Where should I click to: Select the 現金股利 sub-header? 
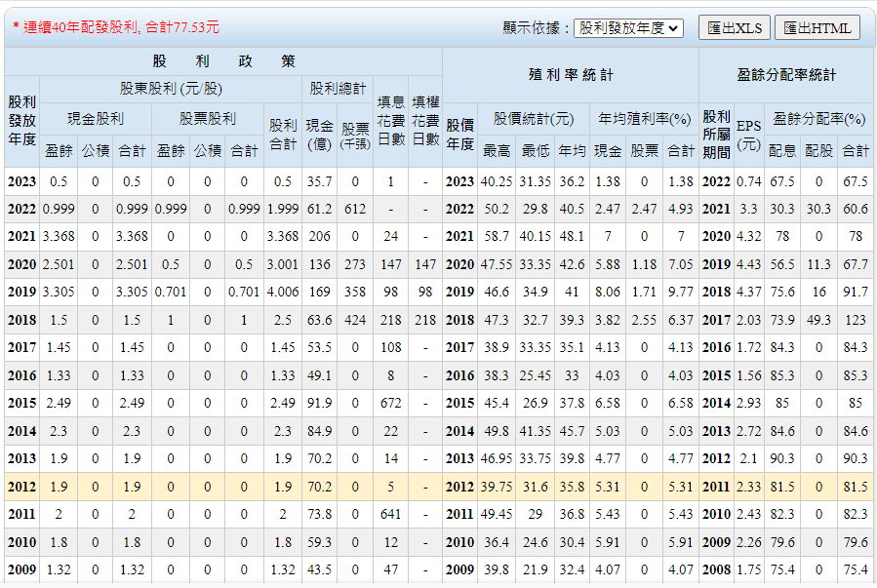click(x=95, y=119)
